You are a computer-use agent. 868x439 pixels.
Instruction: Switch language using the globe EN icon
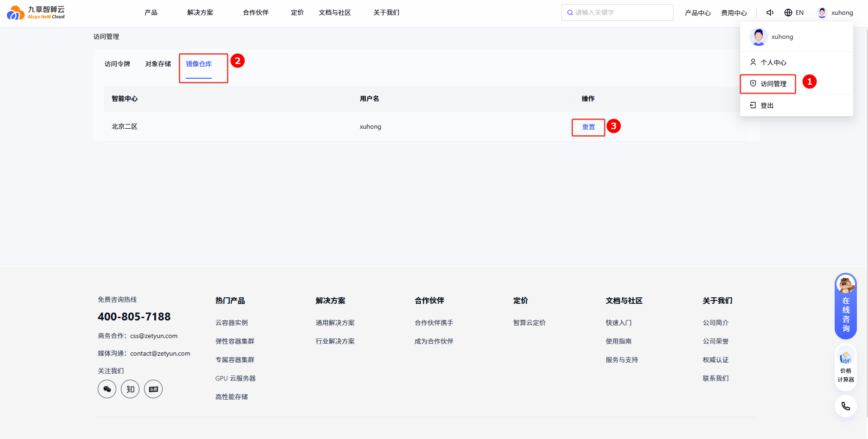793,13
